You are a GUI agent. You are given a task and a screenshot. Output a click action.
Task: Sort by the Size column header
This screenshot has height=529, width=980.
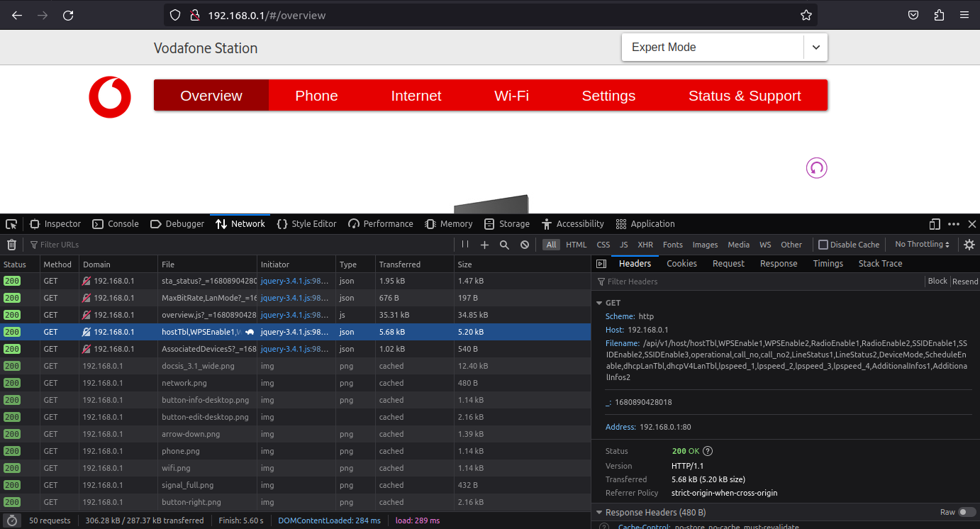point(521,264)
